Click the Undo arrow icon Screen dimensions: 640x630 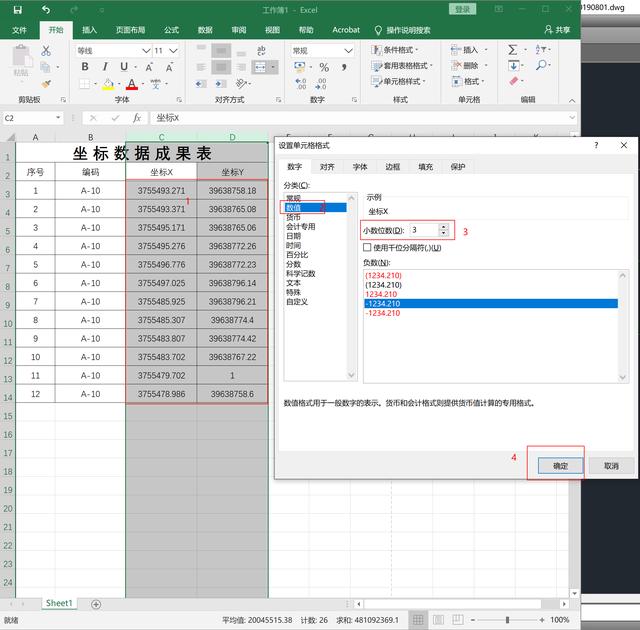(46, 10)
